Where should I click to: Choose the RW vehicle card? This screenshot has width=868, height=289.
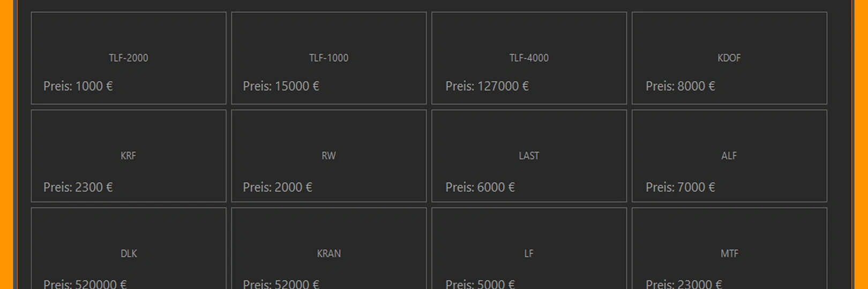click(x=328, y=156)
